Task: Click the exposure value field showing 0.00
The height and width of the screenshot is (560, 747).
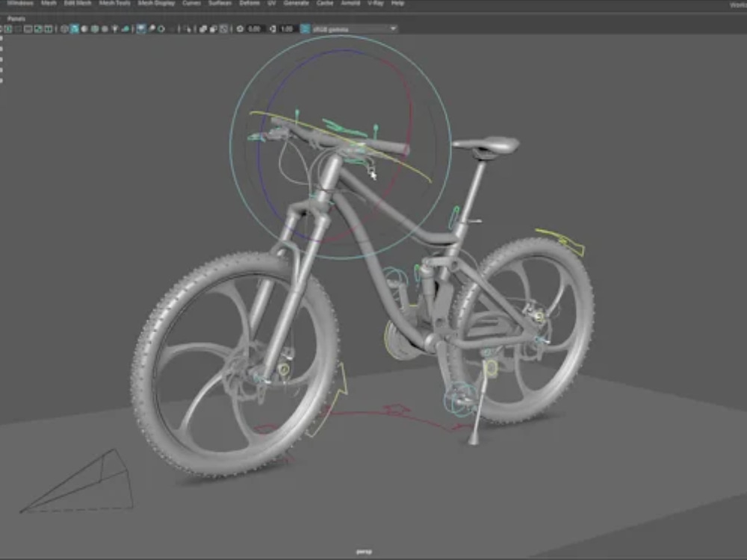Action: click(x=255, y=29)
